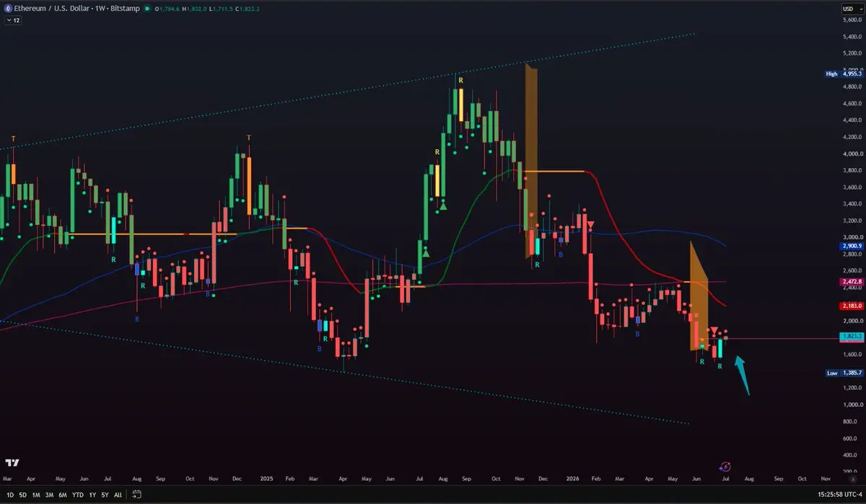Image resolution: width=866 pixels, height=504 pixels.
Task: Select the 1Y time range
Action: point(92,495)
